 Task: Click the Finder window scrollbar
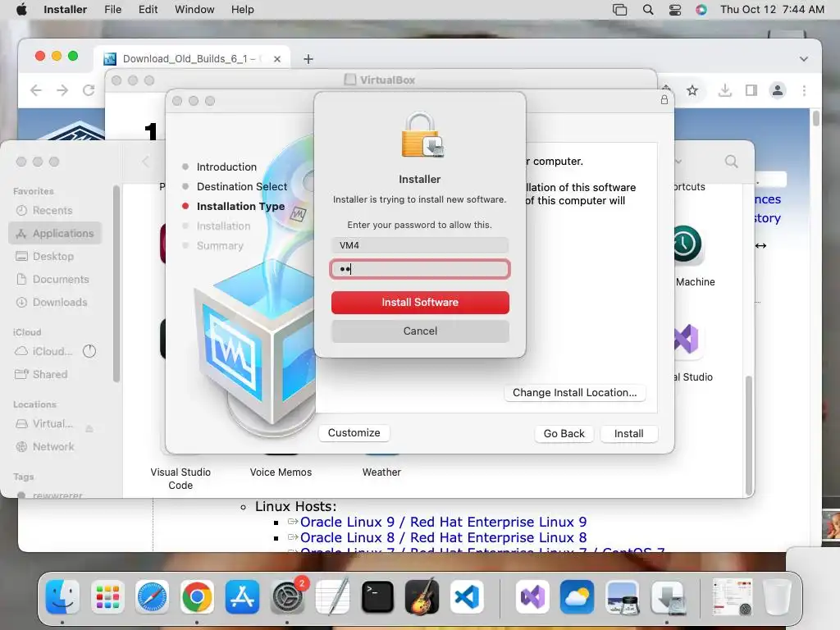pos(748,435)
